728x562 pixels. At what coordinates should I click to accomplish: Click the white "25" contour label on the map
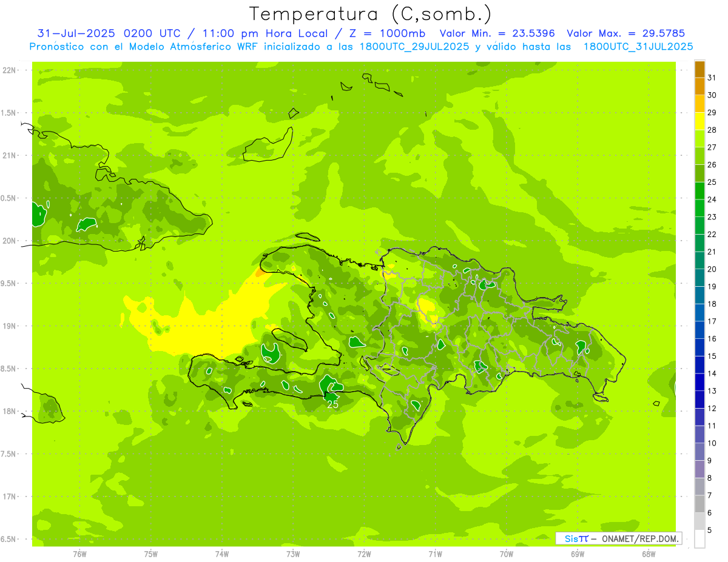[332, 404]
